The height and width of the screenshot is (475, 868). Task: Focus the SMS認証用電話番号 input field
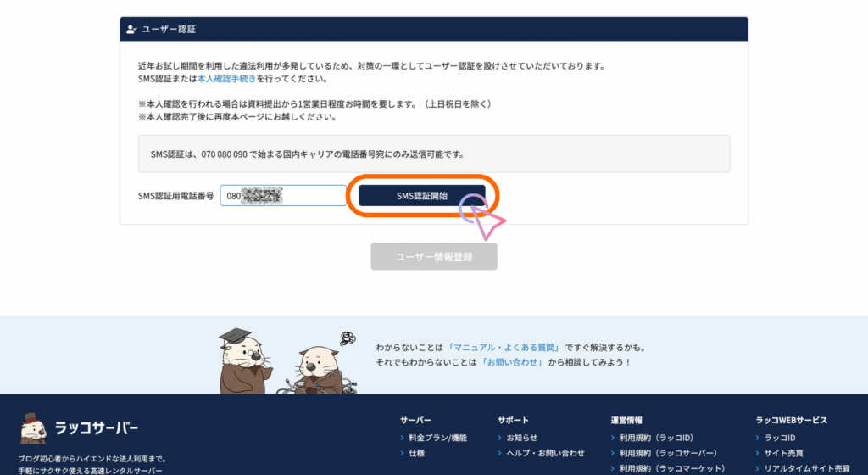pyautogui.click(x=283, y=196)
